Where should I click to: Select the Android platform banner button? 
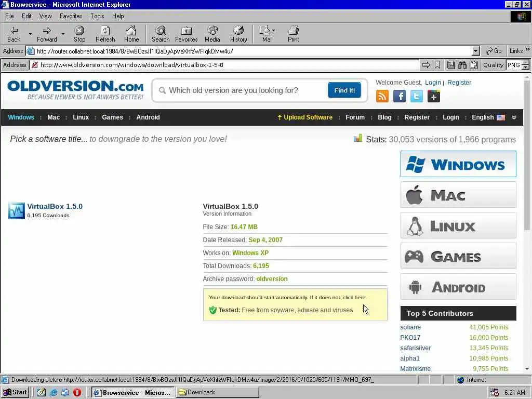click(x=458, y=287)
